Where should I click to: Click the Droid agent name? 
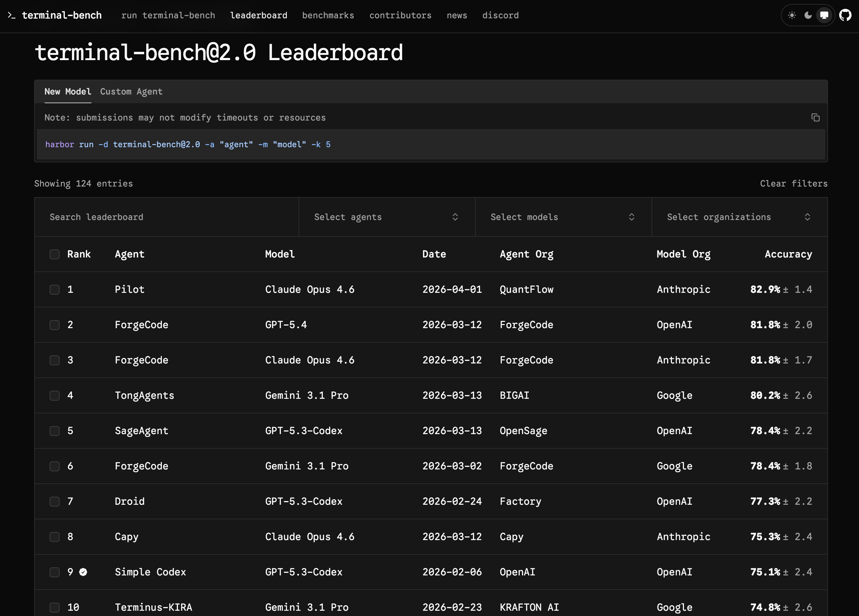(x=130, y=501)
